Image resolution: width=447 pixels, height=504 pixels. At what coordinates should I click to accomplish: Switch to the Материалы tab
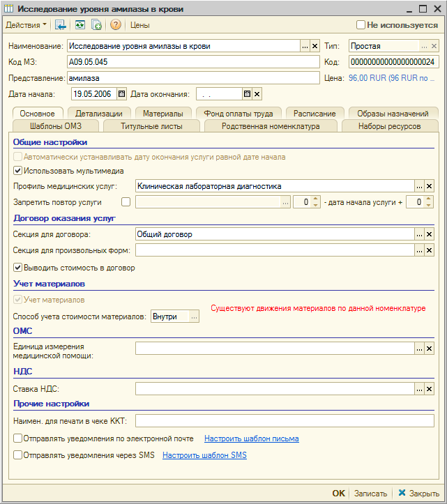(158, 114)
